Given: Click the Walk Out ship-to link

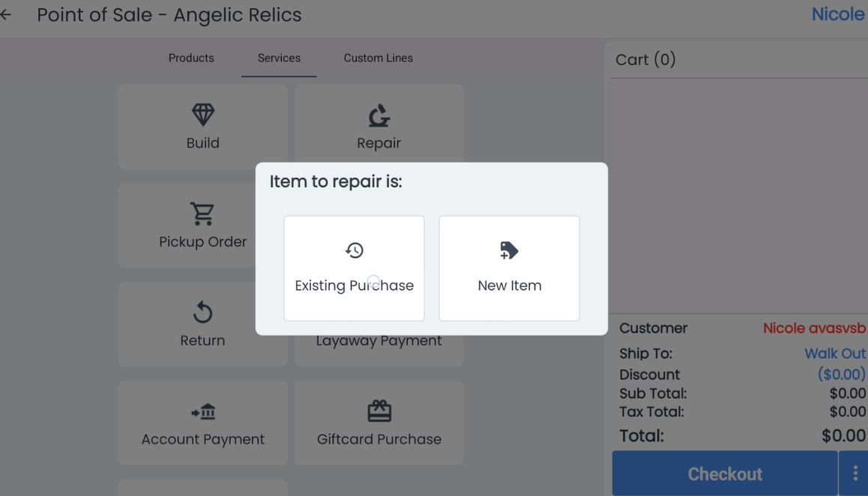Looking at the screenshot, I should 835,353.
